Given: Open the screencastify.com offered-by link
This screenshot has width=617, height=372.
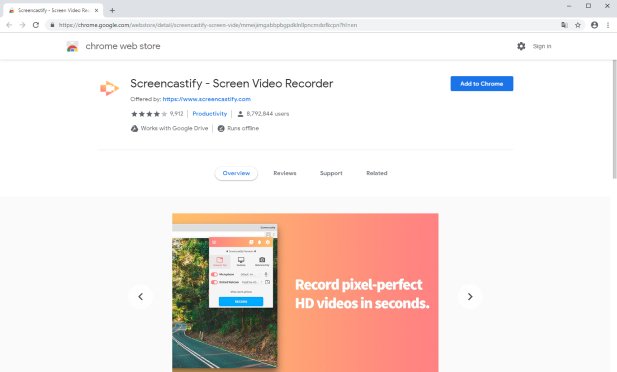Looking at the screenshot, I should 207,99.
